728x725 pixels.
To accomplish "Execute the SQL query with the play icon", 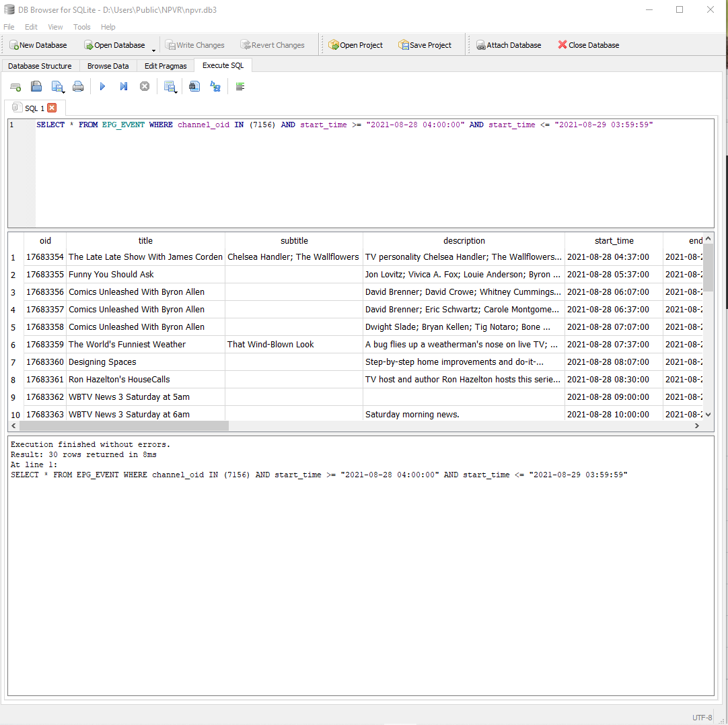I will point(102,86).
